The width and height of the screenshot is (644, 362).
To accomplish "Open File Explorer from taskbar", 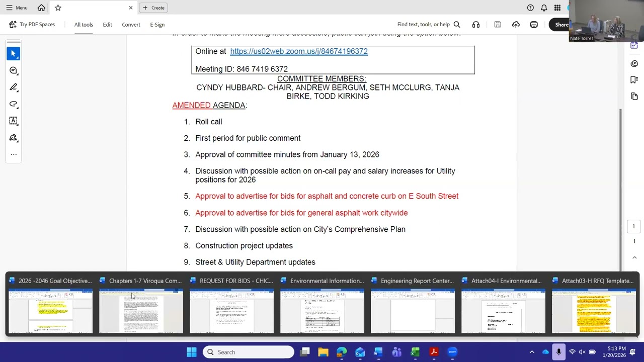I will (x=323, y=352).
